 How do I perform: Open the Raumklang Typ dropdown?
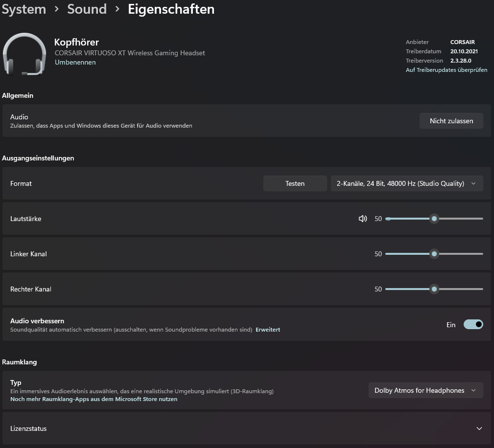[x=425, y=390]
